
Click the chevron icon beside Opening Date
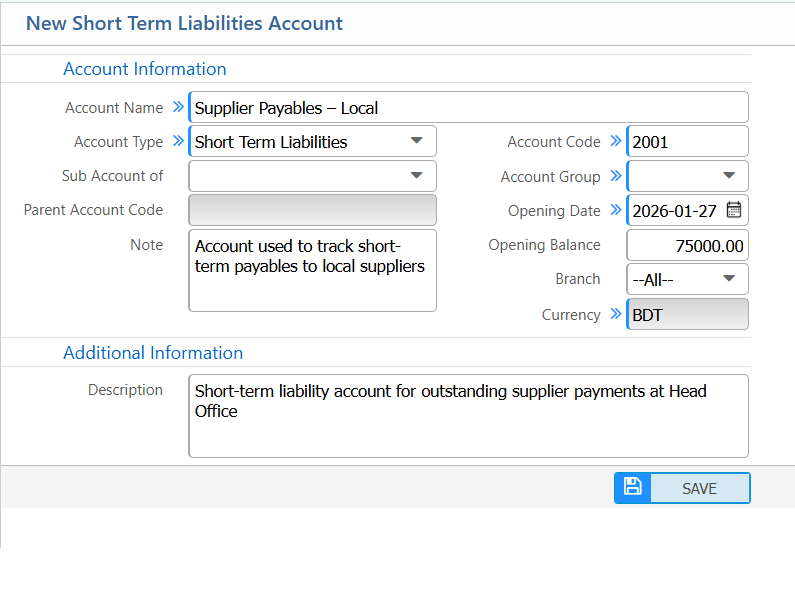pos(616,210)
